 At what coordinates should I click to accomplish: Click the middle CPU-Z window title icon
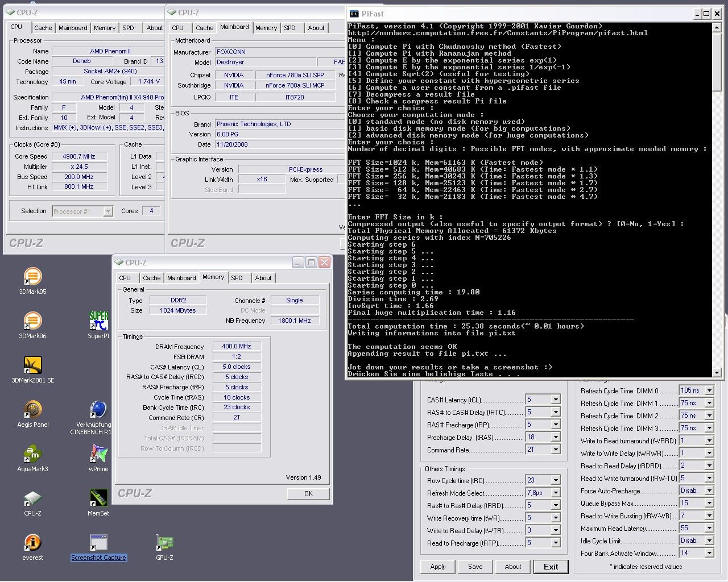tap(172, 12)
